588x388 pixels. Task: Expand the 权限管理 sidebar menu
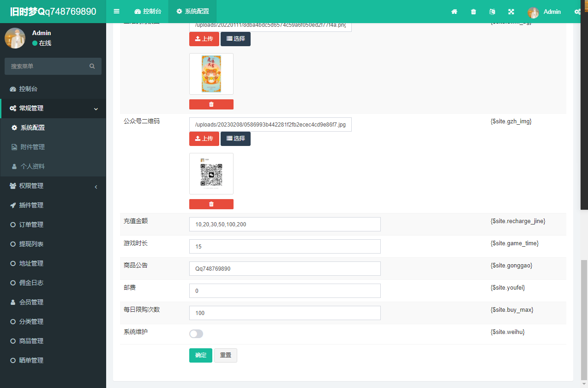coord(53,186)
